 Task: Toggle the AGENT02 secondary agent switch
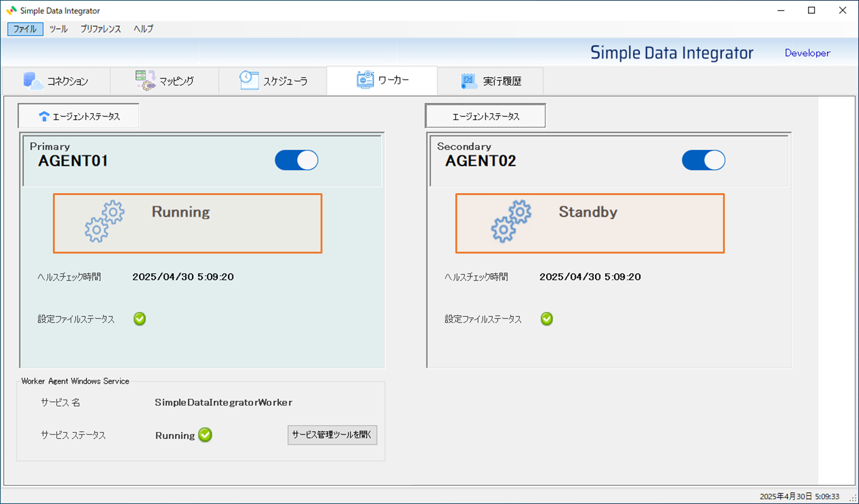(x=703, y=160)
